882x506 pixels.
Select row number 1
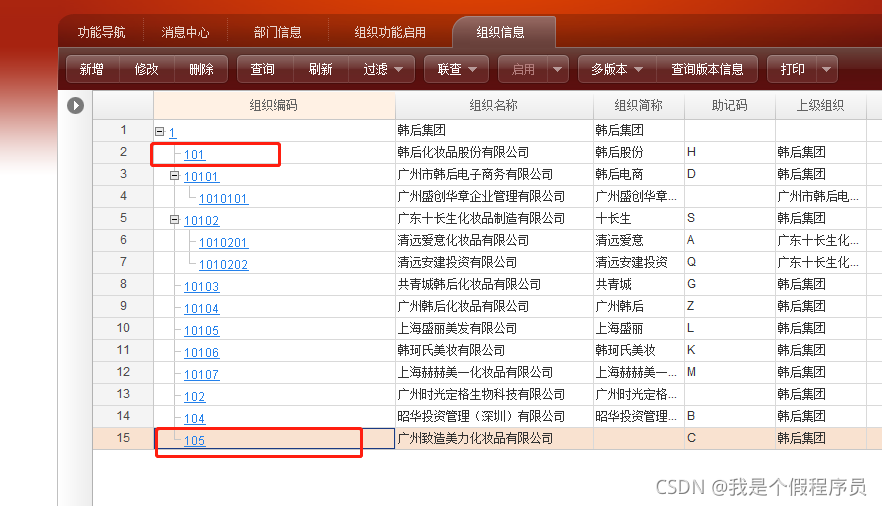point(123,130)
